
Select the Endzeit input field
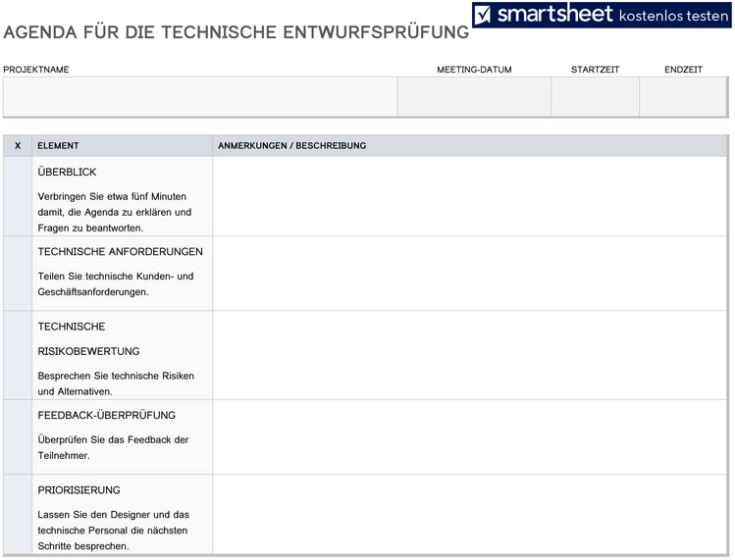683,96
